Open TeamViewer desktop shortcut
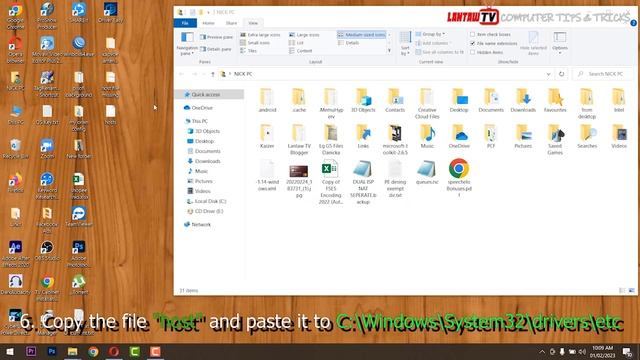The height and width of the screenshot is (360, 640). pyautogui.click(x=79, y=217)
